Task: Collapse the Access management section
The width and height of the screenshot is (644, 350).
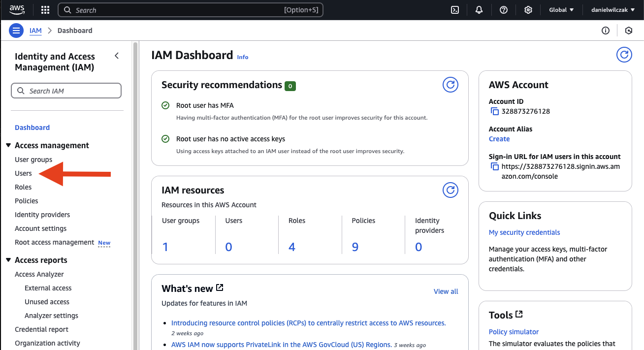Action: coord(8,145)
